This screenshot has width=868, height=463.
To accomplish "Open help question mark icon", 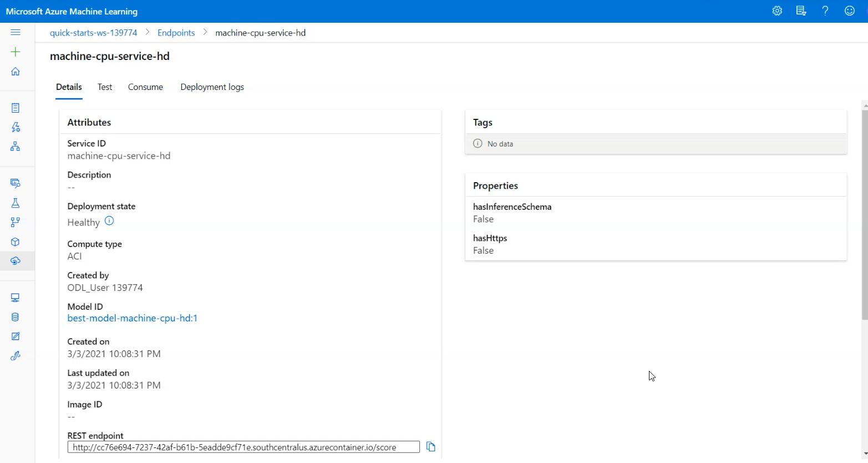I will click(825, 11).
